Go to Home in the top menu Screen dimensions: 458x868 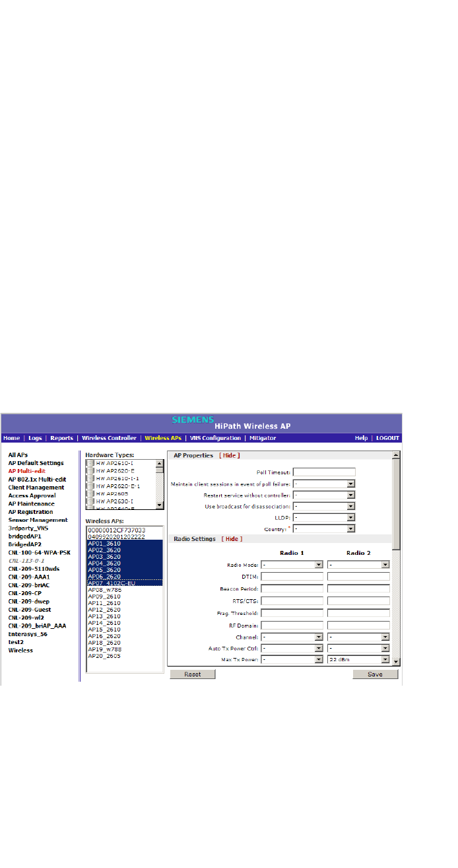coord(11,438)
